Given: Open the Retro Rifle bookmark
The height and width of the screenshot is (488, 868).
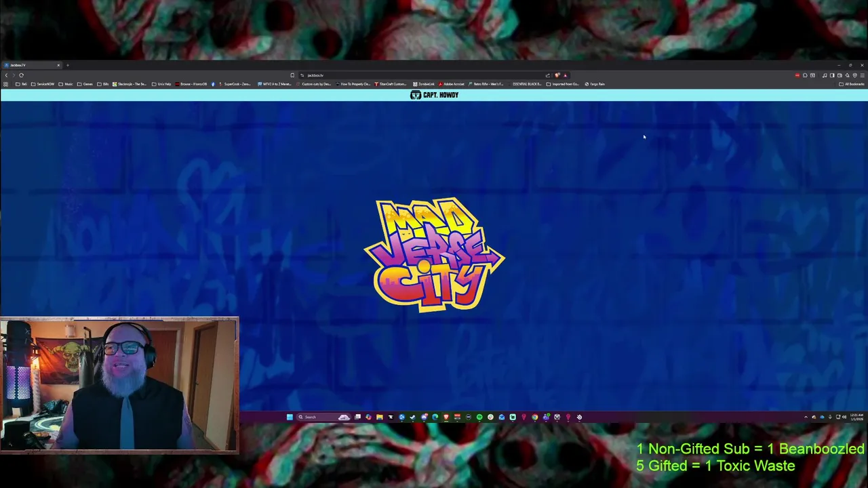Looking at the screenshot, I should [x=486, y=84].
